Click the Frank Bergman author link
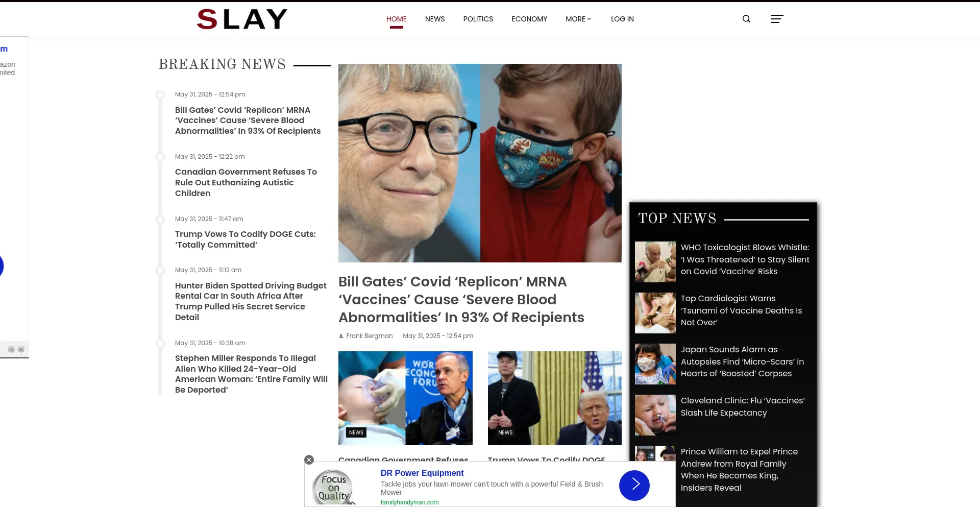 (369, 335)
